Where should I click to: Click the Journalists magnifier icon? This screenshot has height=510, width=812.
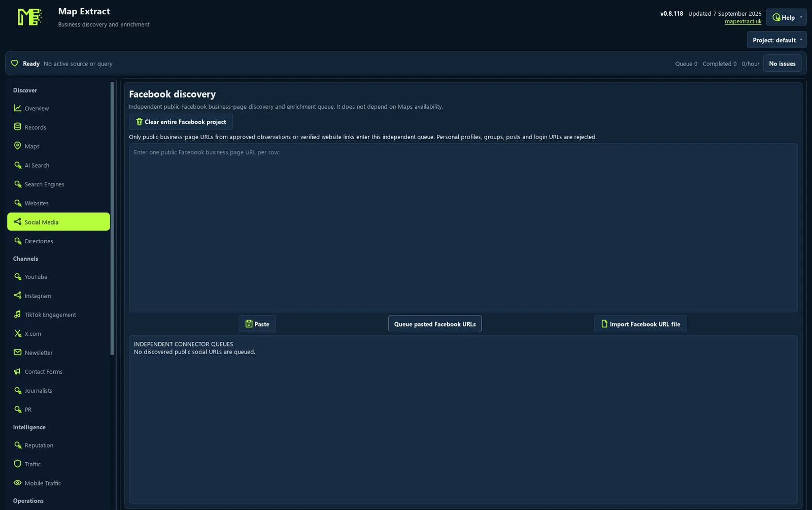pos(18,390)
